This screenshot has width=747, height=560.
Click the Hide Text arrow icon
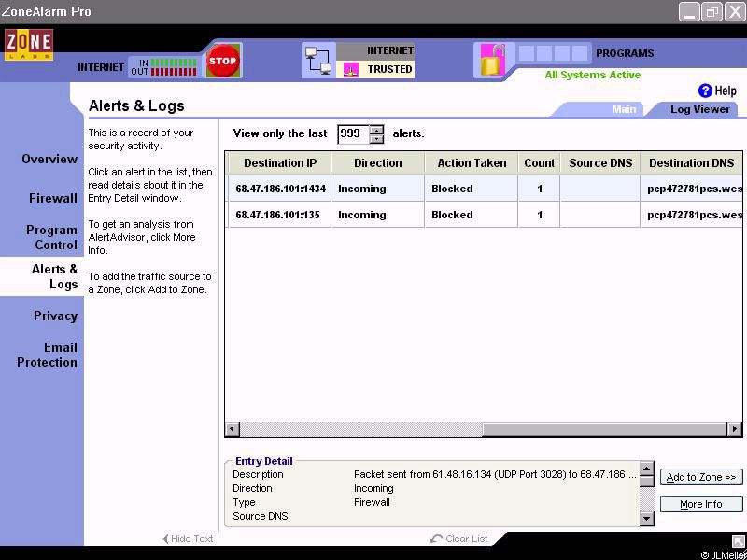pos(165,539)
